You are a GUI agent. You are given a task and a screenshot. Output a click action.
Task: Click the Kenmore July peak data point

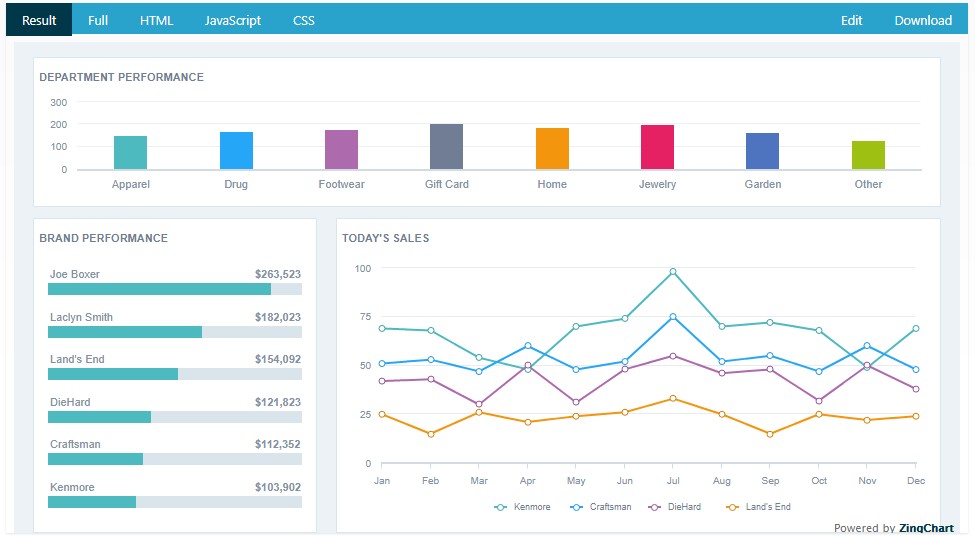tap(673, 272)
